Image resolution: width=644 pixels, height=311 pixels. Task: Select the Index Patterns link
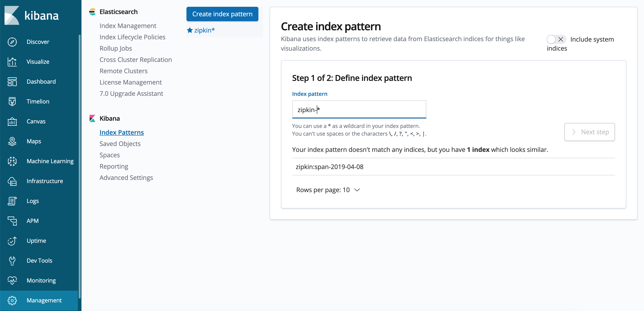122,132
